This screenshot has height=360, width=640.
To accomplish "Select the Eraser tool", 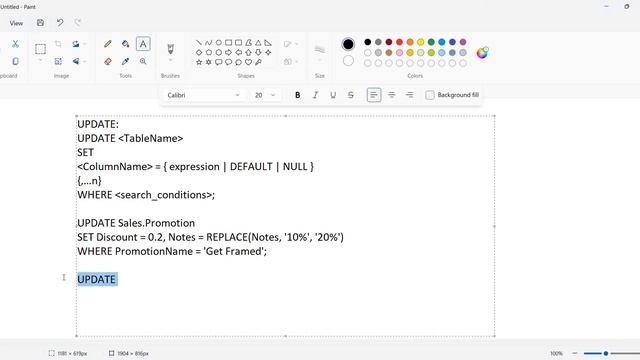I will point(108,61).
